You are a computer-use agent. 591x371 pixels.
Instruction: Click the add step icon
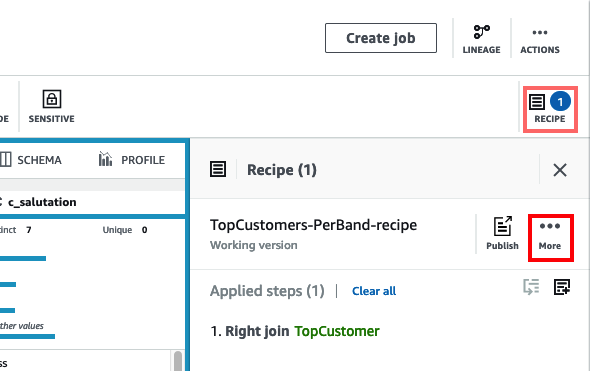562,287
